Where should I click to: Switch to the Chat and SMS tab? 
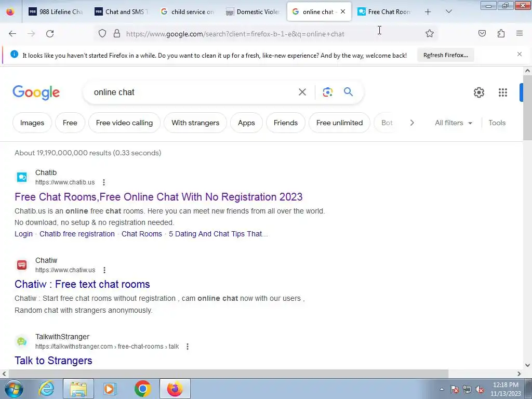tap(121, 12)
